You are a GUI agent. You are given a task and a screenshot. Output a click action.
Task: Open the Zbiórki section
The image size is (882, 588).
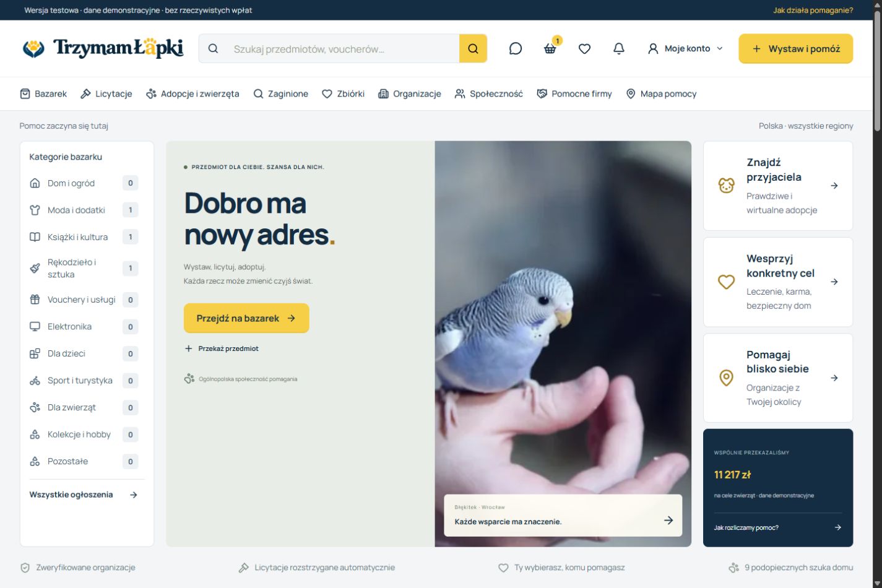pos(344,93)
